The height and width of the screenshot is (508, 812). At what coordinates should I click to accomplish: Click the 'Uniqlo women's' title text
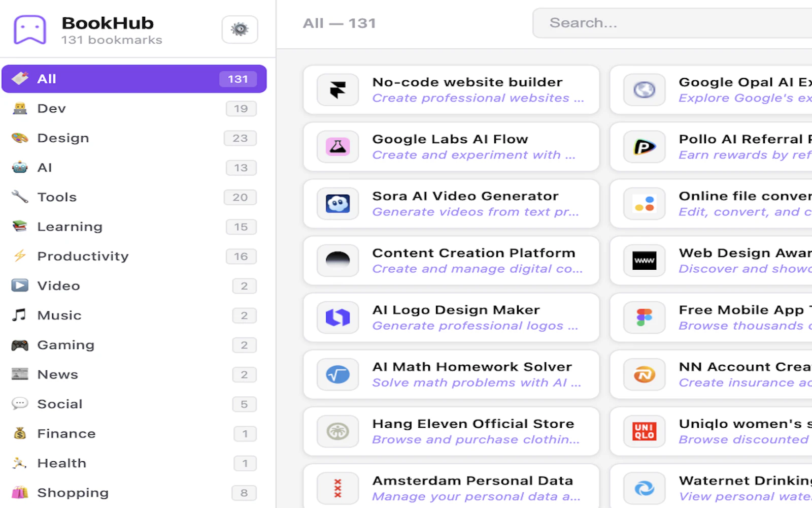746,424
